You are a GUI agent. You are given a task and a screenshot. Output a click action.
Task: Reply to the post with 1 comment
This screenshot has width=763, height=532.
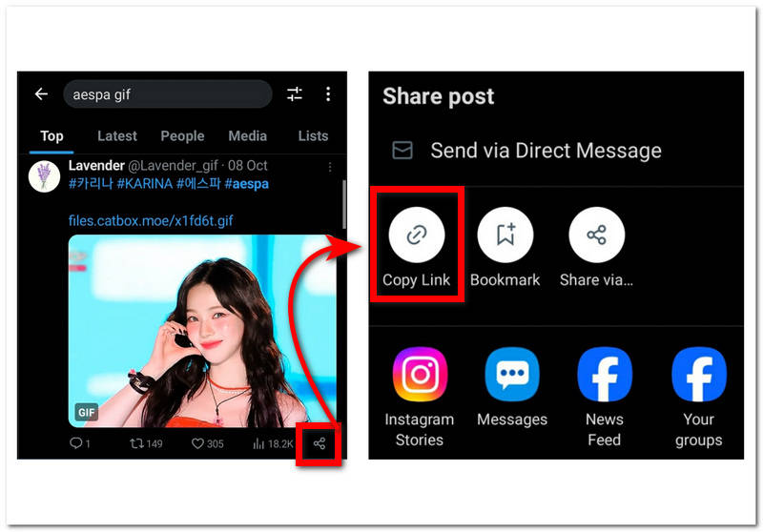(80, 443)
